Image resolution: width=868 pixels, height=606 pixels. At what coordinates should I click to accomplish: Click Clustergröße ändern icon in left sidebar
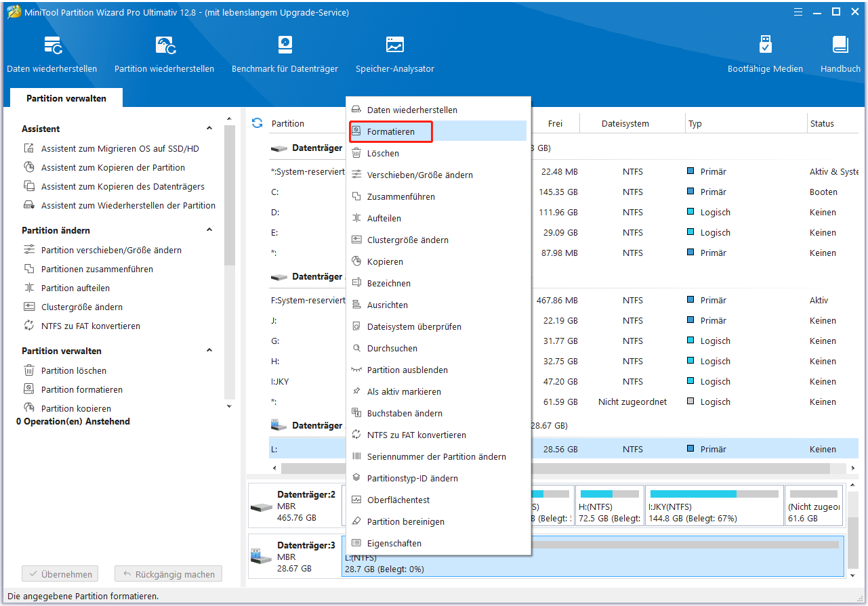tap(29, 307)
